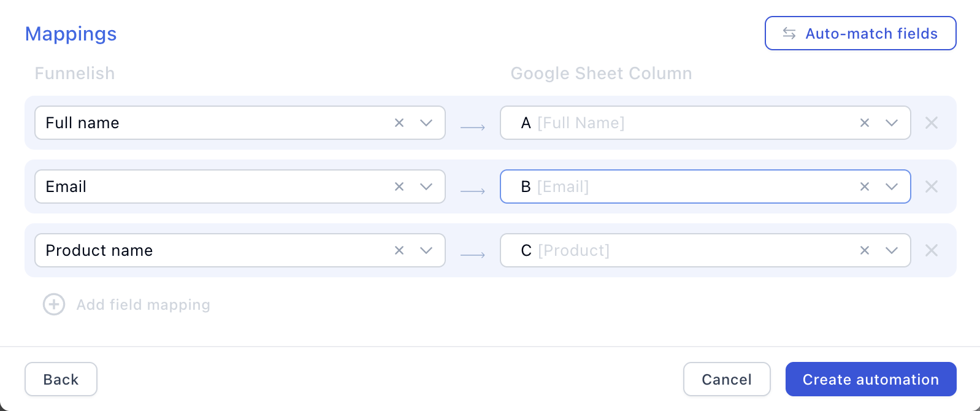980x411 pixels.
Task: Open the column A dropdown chevron
Action: click(x=892, y=123)
